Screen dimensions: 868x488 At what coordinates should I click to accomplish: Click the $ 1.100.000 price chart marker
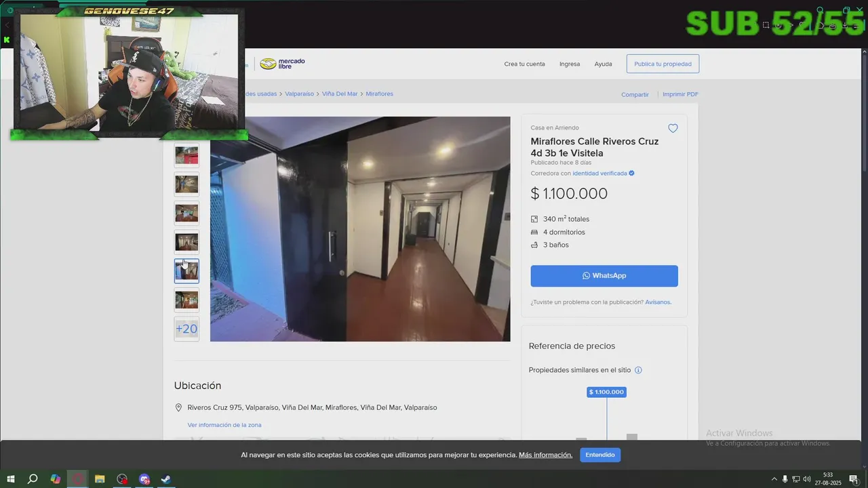tap(606, 392)
